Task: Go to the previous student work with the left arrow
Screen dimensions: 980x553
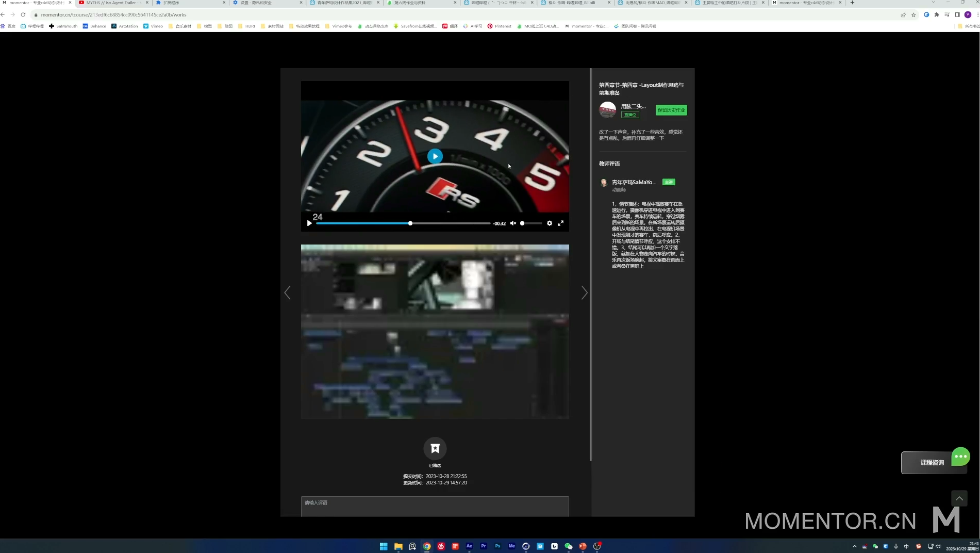Action: (x=288, y=292)
